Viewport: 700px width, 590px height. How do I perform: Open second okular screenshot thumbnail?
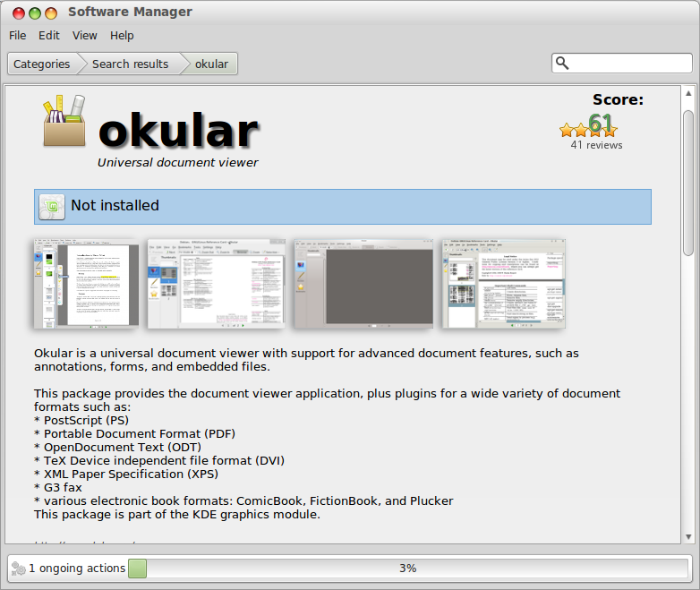(216, 283)
